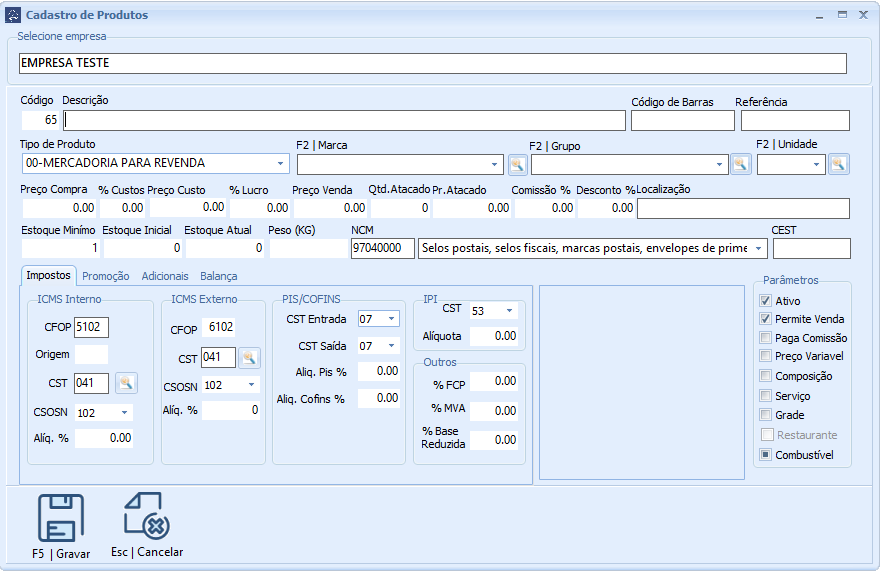Viewport: 881px width, 572px height.
Task: Open CST lookup in ICMS Externo
Action: [249, 357]
